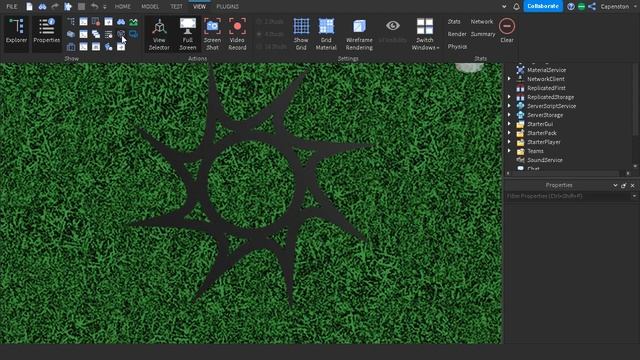
Task: Click the toolbox case icon in Show group
Action: click(71, 47)
